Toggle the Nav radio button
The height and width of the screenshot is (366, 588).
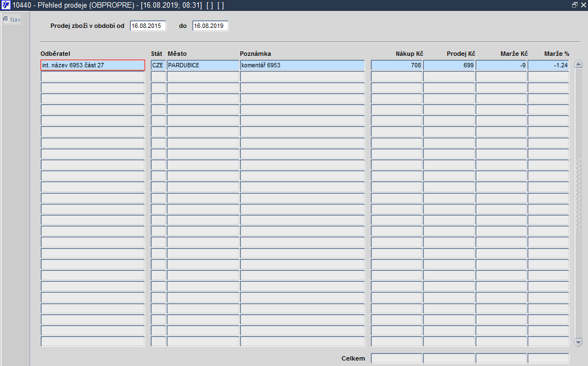(6, 19)
